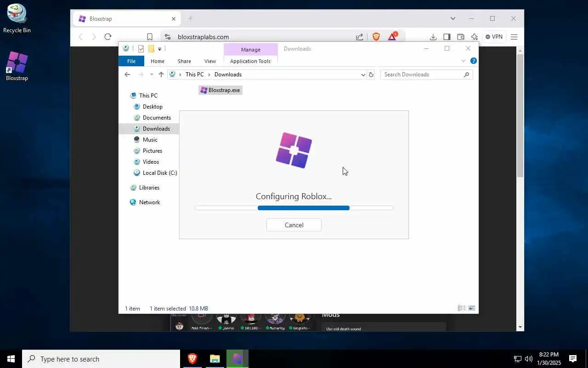Open recent locations dropdown in Explorer
This screenshot has height=368, width=588.
[x=152, y=75]
